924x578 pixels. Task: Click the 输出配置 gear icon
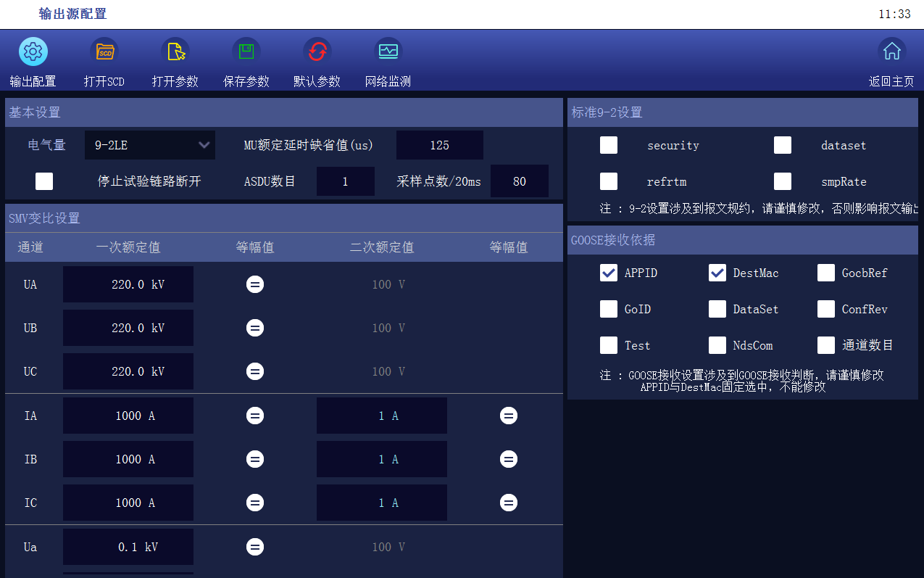(33, 51)
